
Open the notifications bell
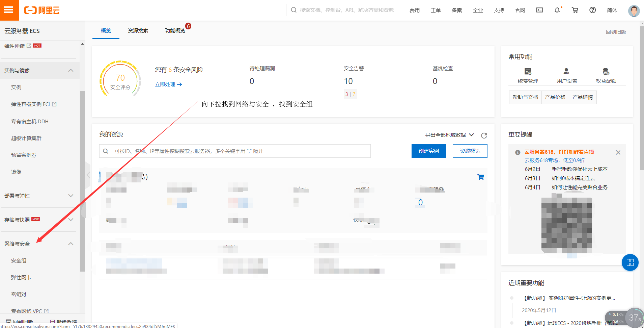pos(557,10)
